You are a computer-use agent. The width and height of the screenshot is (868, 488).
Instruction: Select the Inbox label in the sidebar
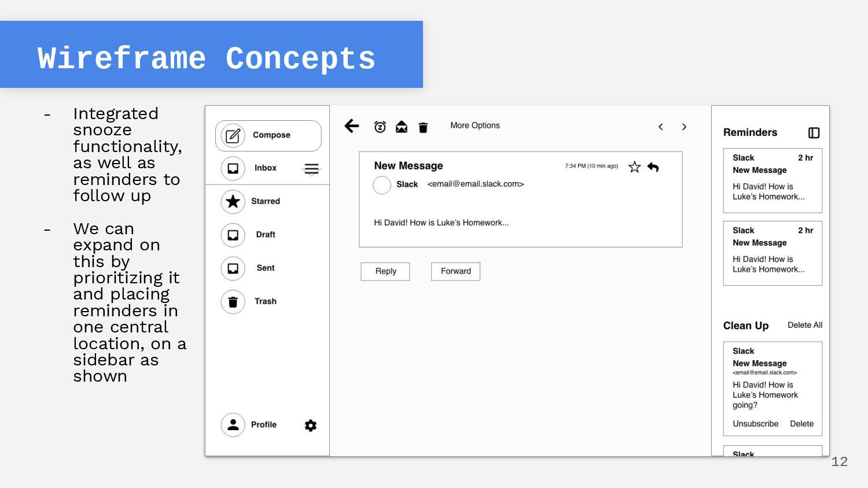pos(266,168)
